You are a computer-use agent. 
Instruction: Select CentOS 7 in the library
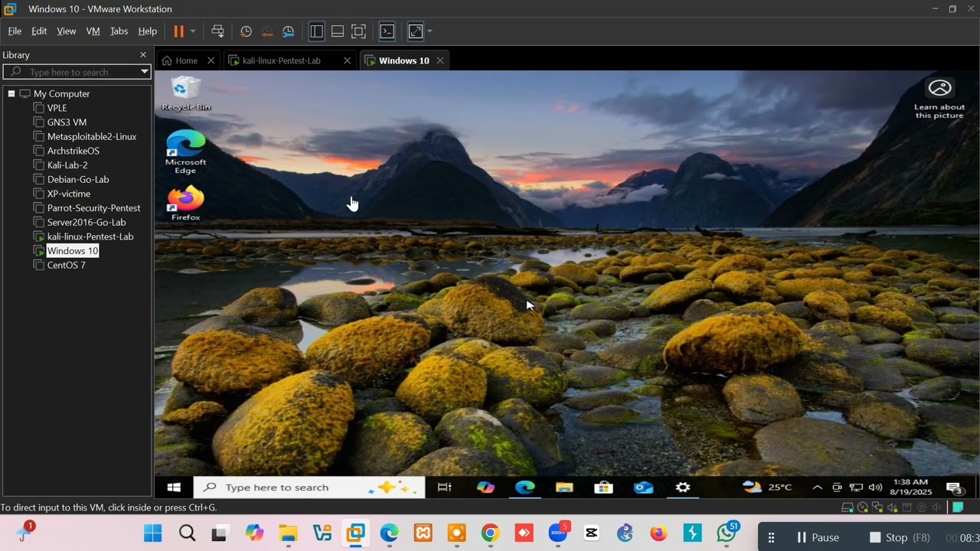66,265
